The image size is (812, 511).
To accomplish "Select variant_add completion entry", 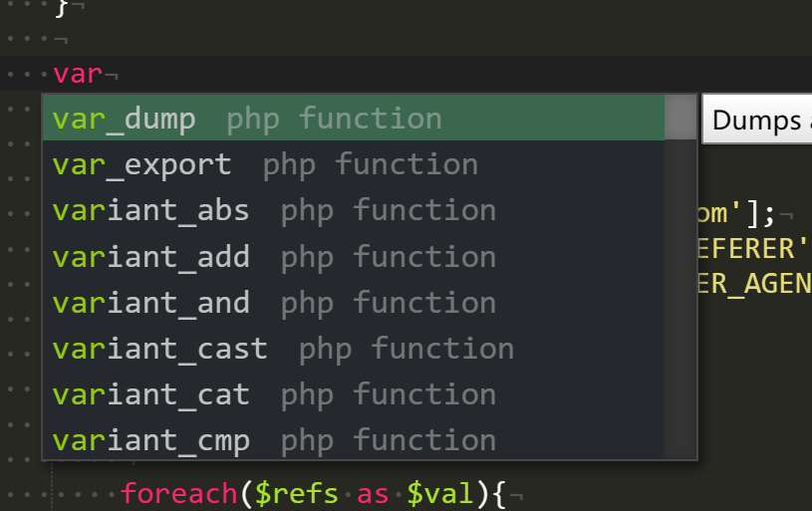I will [353, 256].
